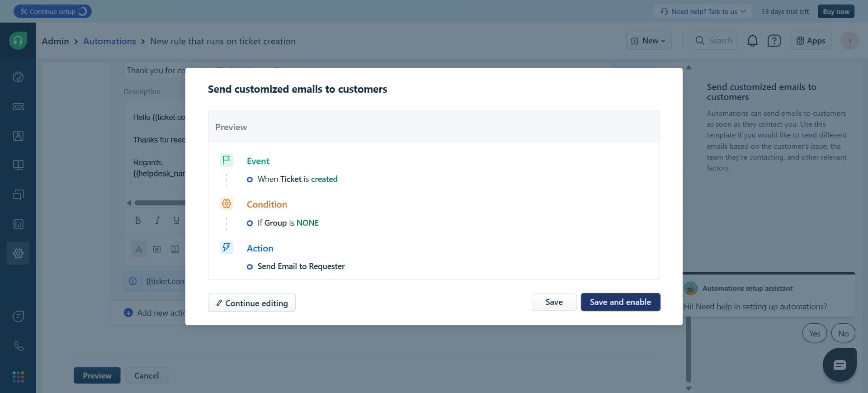The width and height of the screenshot is (868, 393).
Task: Open the Tickets icon in sidebar
Action: (x=18, y=107)
